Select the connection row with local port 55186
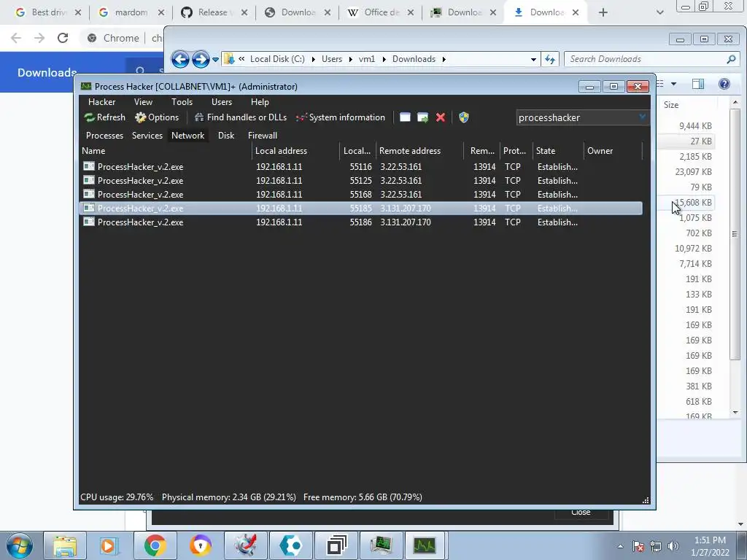The height and width of the screenshot is (560, 747). click(x=361, y=222)
